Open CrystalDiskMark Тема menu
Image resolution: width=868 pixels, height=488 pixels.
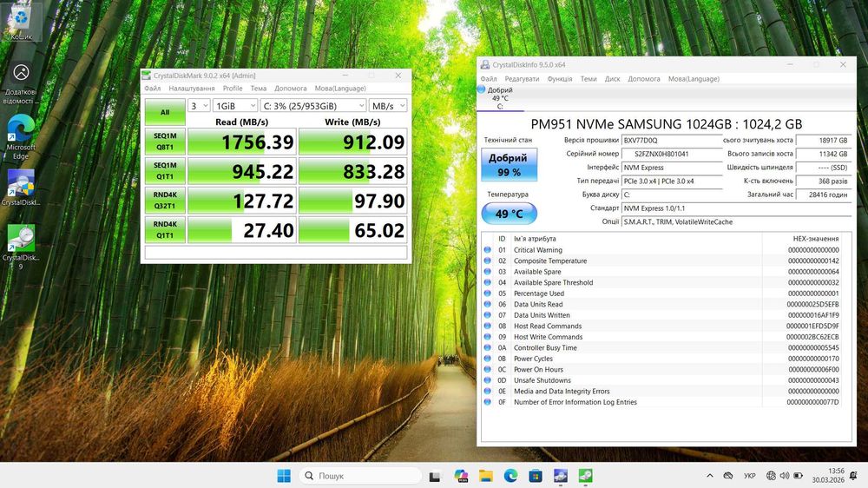pyautogui.click(x=259, y=89)
